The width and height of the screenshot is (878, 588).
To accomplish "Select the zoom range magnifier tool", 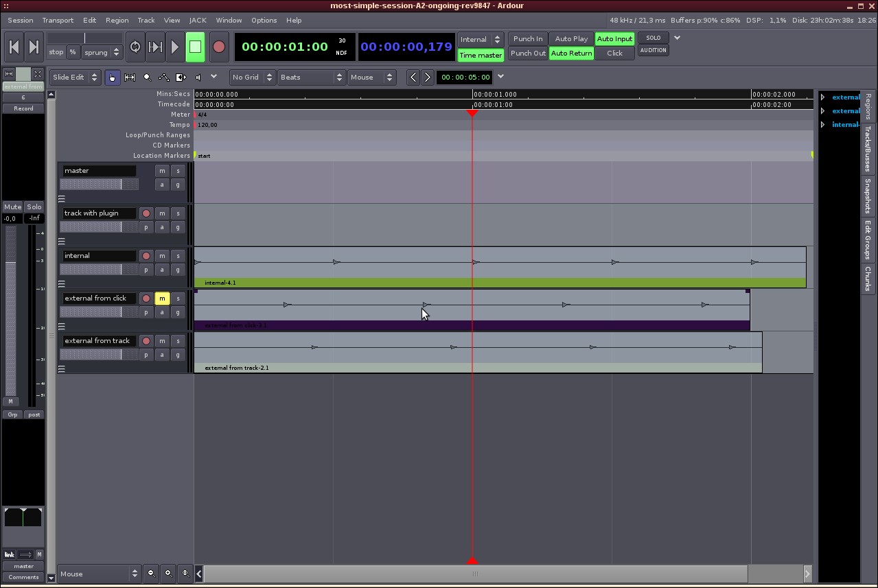I will click(x=147, y=78).
